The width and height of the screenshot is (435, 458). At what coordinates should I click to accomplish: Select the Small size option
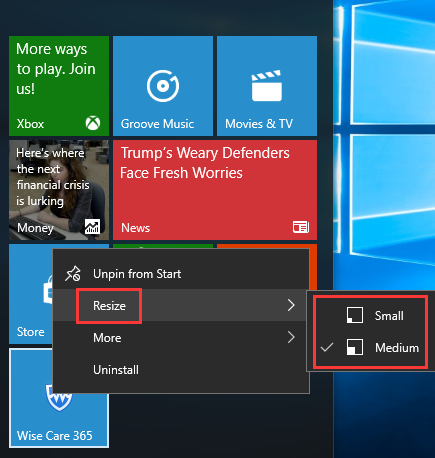point(370,316)
